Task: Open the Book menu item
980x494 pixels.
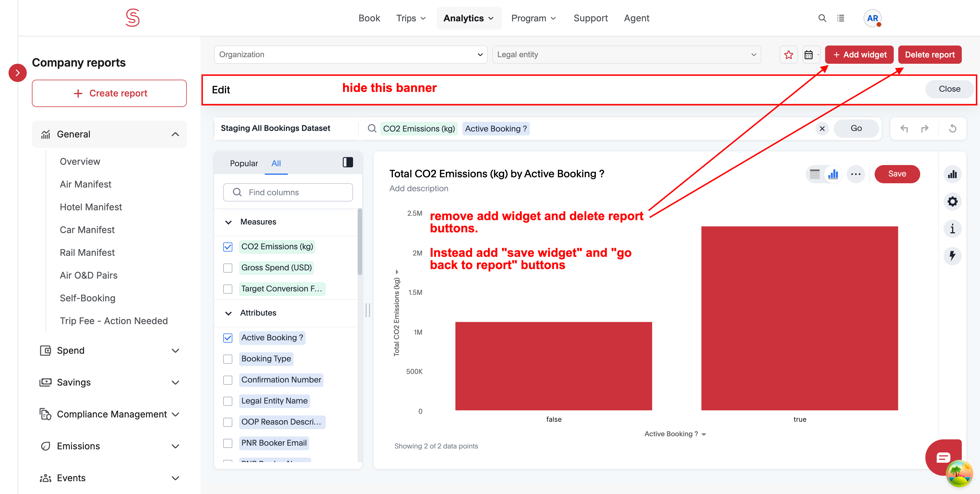Action: (x=369, y=18)
